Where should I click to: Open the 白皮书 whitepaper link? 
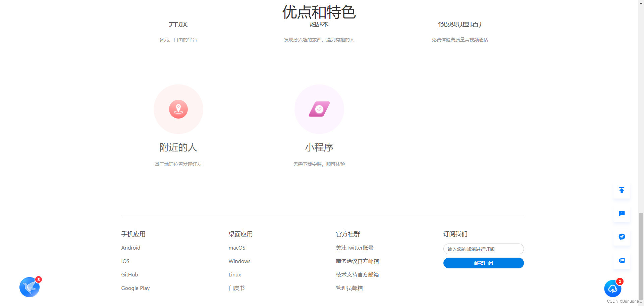pos(236,288)
